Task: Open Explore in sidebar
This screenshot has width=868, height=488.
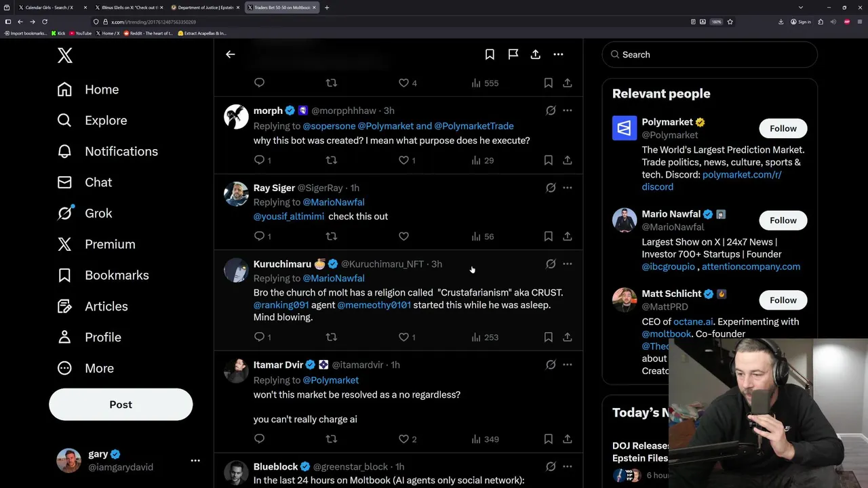Action: click(x=92, y=121)
